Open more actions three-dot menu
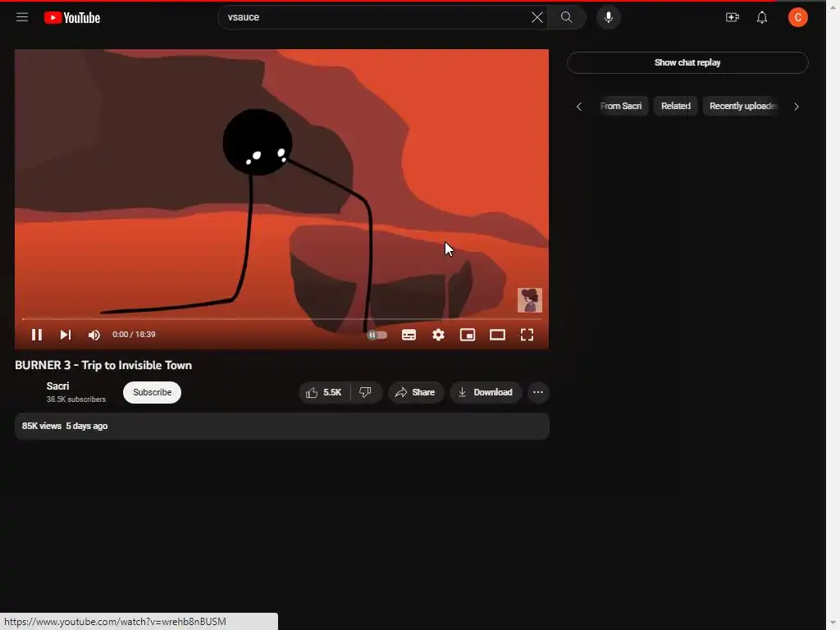The height and width of the screenshot is (630, 840). tap(538, 393)
